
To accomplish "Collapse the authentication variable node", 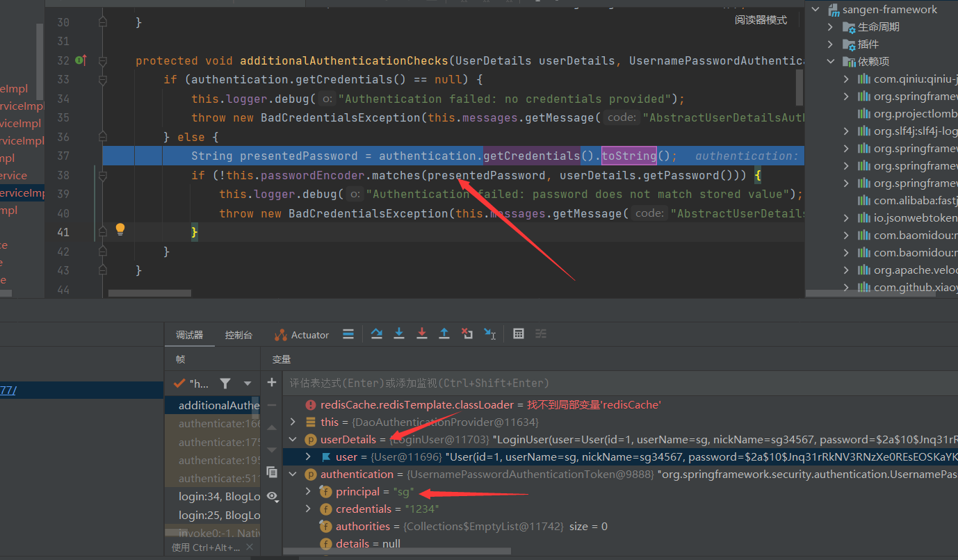I will [x=293, y=474].
